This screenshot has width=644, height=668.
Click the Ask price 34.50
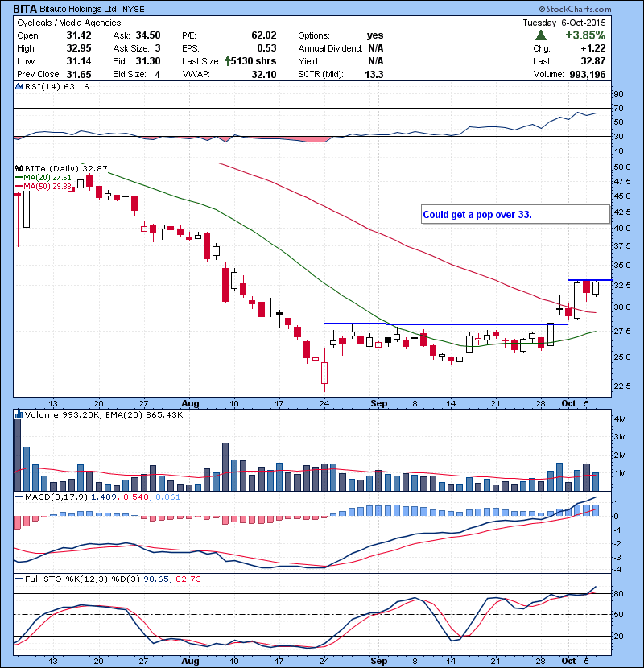pyautogui.click(x=148, y=35)
